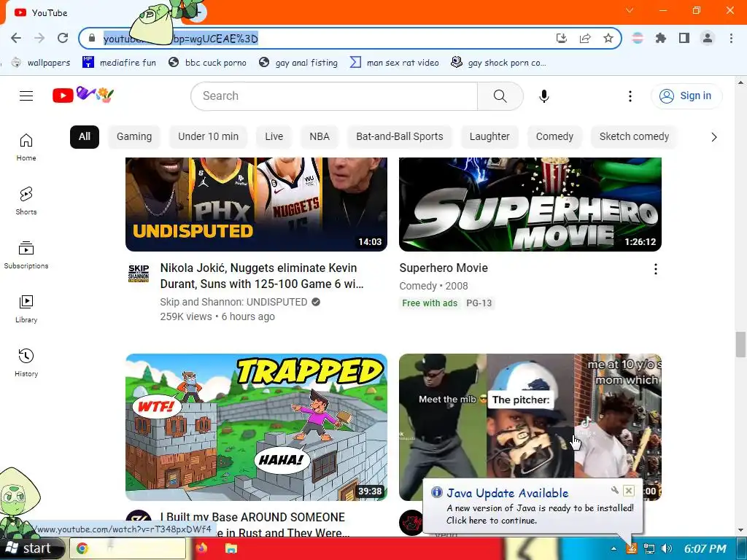
Task: Open the Chrome profile avatar
Action: [708, 38]
